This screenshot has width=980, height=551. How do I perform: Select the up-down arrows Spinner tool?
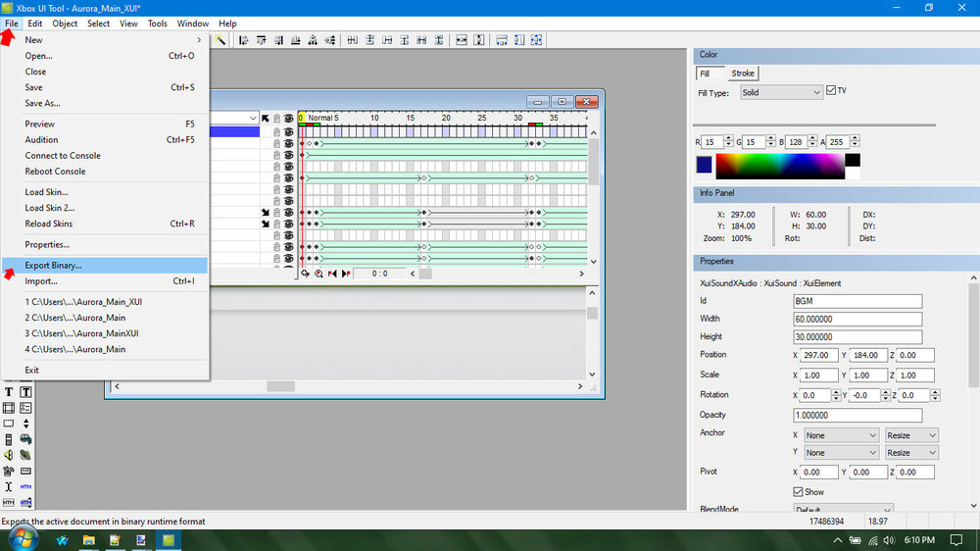[x=25, y=424]
